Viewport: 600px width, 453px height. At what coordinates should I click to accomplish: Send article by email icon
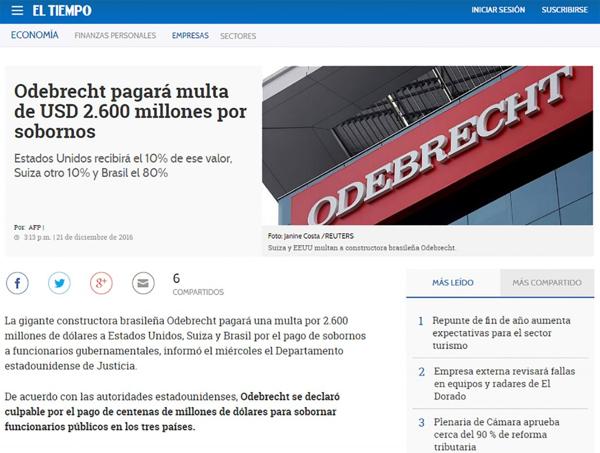coord(143,283)
